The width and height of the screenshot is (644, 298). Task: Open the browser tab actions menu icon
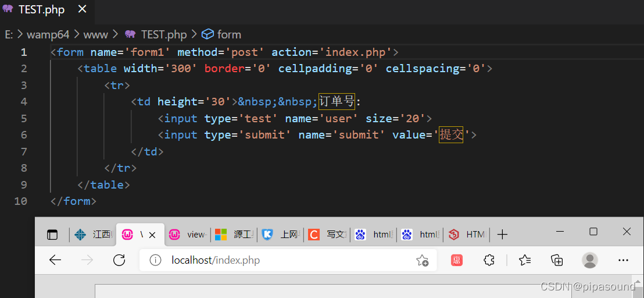pos(52,235)
